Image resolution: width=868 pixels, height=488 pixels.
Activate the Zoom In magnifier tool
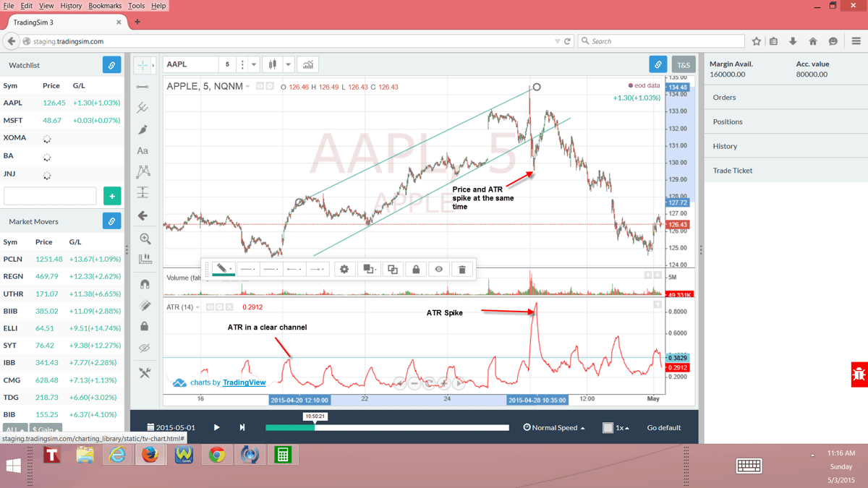click(144, 238)
